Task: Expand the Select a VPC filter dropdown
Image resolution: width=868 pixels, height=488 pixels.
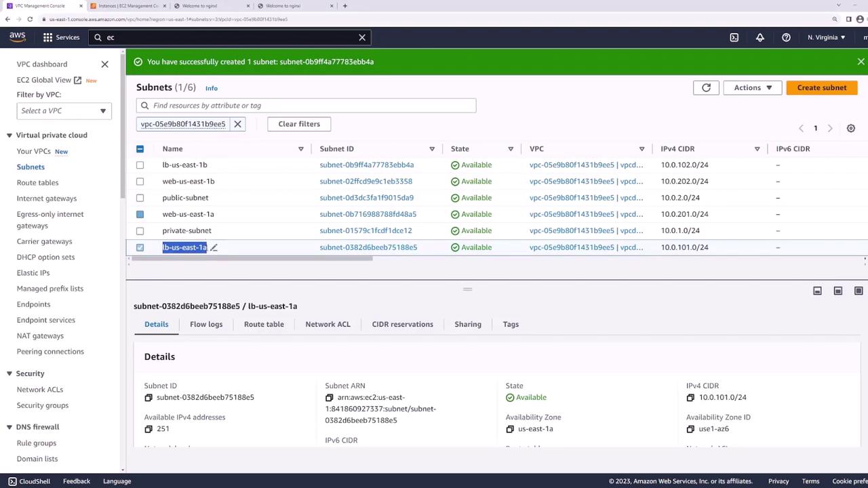Action: click(x=63, y=111)
